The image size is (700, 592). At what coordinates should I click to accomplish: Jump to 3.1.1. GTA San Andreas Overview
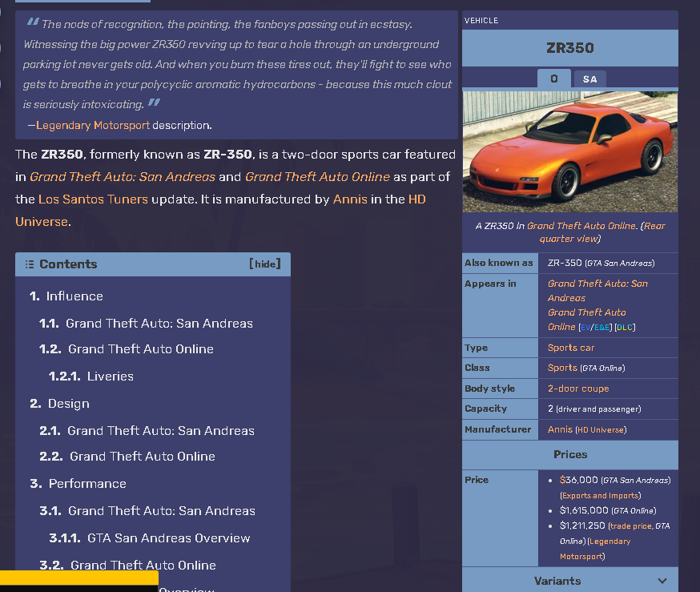pyautogui.click(x=150, y=538)
